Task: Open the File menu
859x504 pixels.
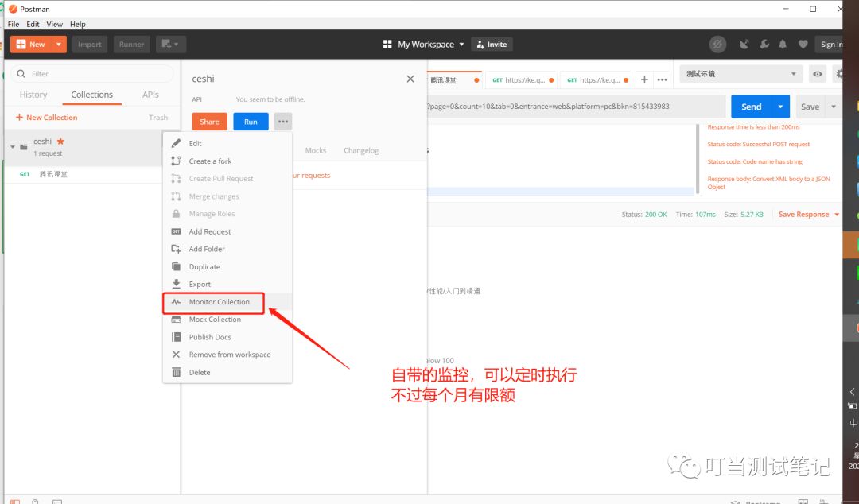Action: 14,24
